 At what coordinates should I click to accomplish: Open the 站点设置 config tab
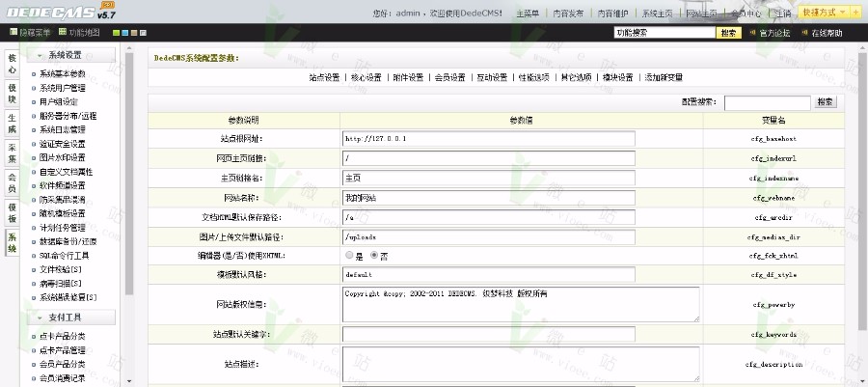point(324,77)
